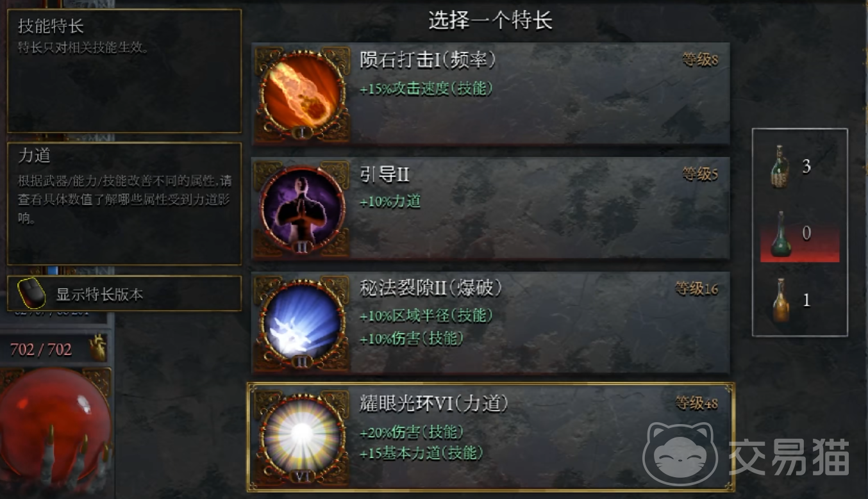Choose the 陨石打击I(频率) perk row
This screenshot has height=499, width=868.
(490, 94)
